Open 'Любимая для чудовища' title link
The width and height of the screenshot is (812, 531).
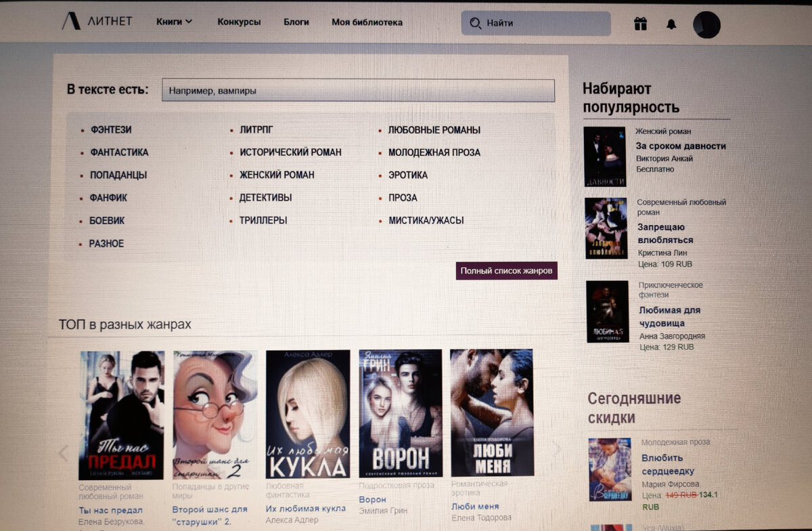coord(670,316)
